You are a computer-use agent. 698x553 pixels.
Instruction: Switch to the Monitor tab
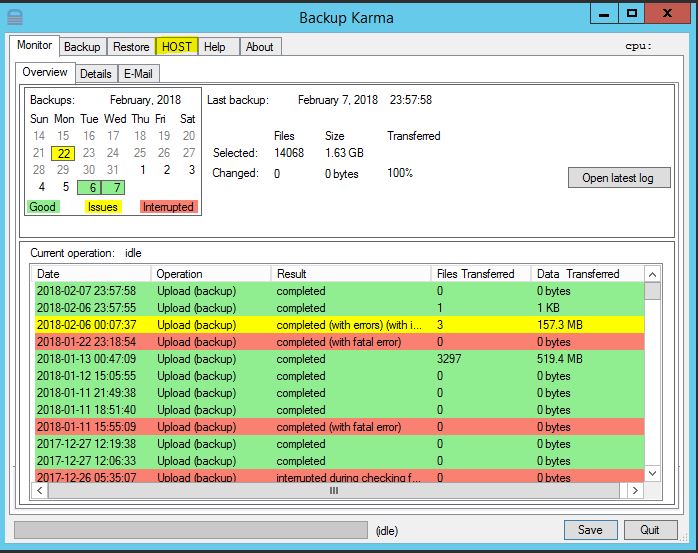click(34, 45)
